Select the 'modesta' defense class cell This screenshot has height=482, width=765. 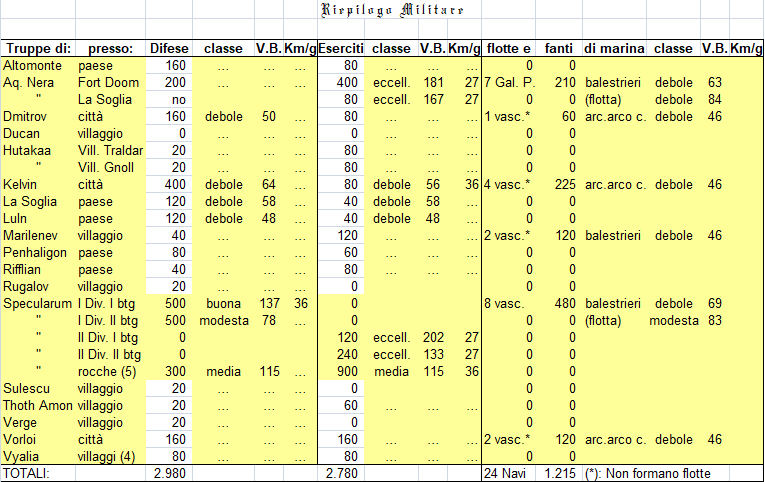pos(224,321)
